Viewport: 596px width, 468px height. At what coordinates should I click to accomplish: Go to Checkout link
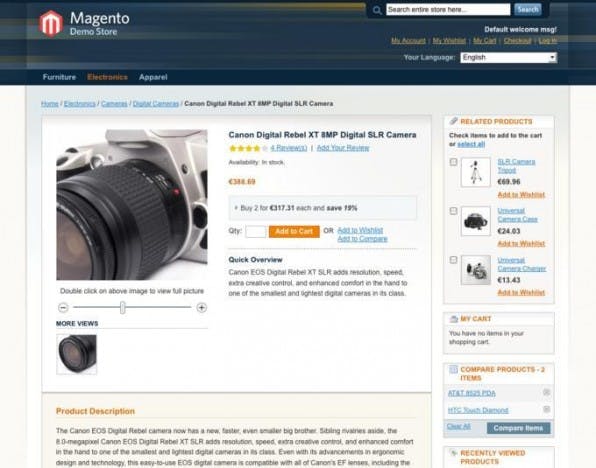point(517,41)
